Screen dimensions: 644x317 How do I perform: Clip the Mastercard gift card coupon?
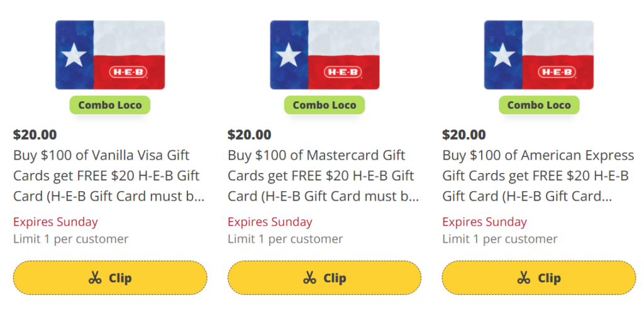(325, 278)
